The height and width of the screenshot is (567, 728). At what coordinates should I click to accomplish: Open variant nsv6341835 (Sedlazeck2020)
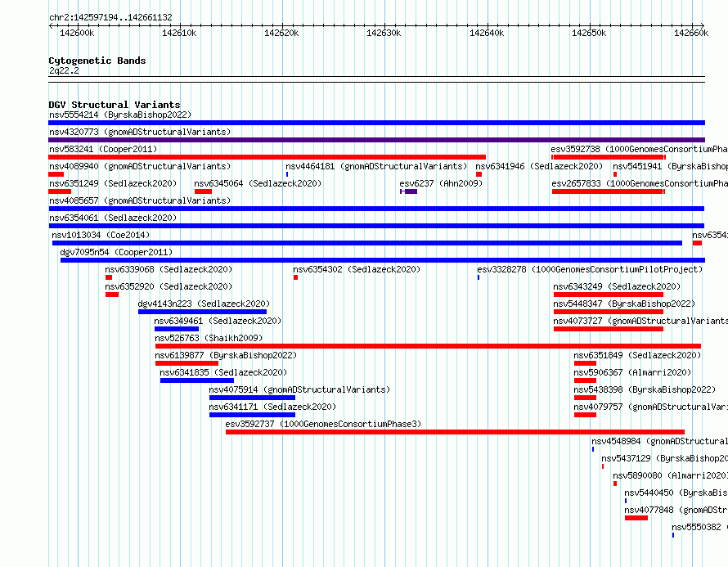(x=223, y=372)
